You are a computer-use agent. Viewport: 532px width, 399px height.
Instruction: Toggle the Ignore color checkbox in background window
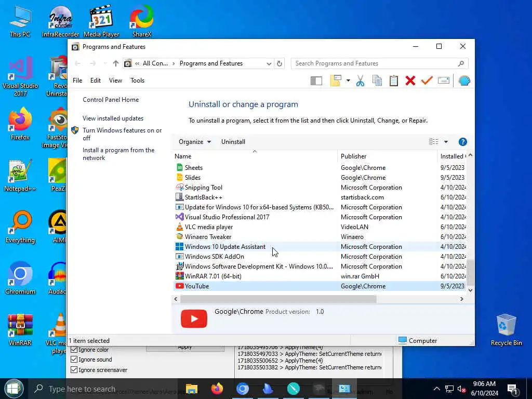(x=74, y=350)
